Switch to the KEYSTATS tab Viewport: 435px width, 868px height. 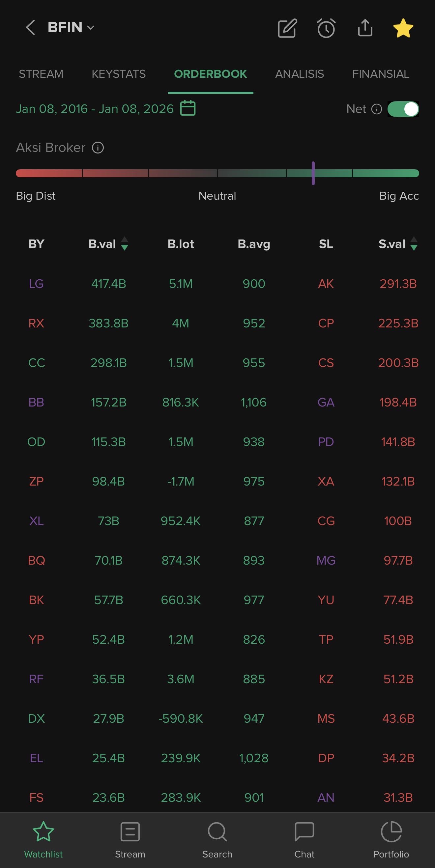119,74
